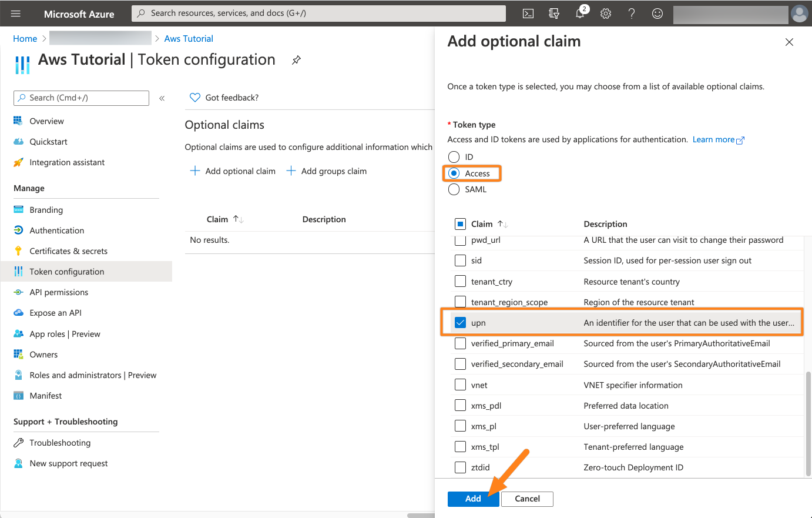Pin Token configuration page with pin icon

tap(297, 60)
